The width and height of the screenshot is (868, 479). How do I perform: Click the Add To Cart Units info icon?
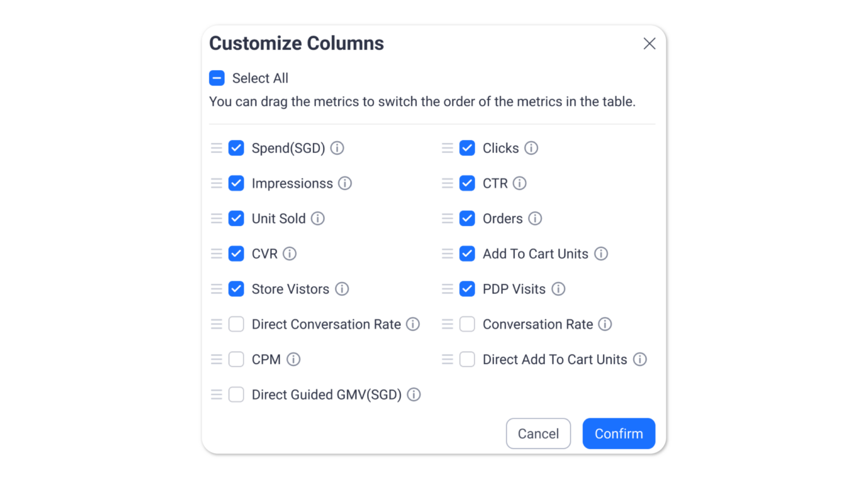click(x=601, y=254)
